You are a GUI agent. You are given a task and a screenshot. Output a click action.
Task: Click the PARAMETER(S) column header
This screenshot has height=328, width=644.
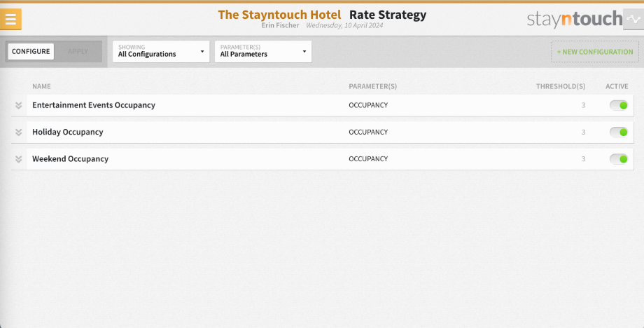tap(373, 86)
